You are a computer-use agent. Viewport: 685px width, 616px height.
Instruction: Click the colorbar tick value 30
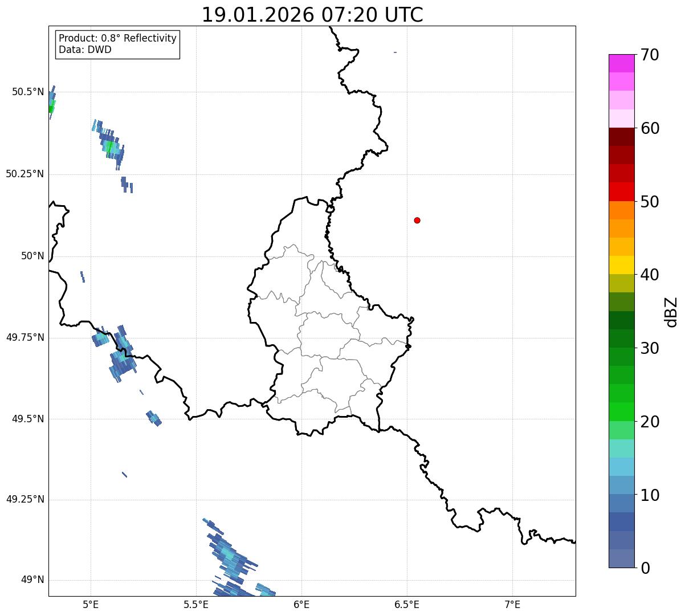650,348
